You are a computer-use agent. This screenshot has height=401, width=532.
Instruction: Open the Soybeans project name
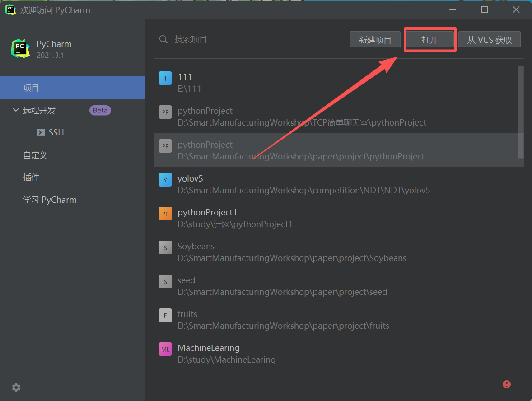(196, 246)
